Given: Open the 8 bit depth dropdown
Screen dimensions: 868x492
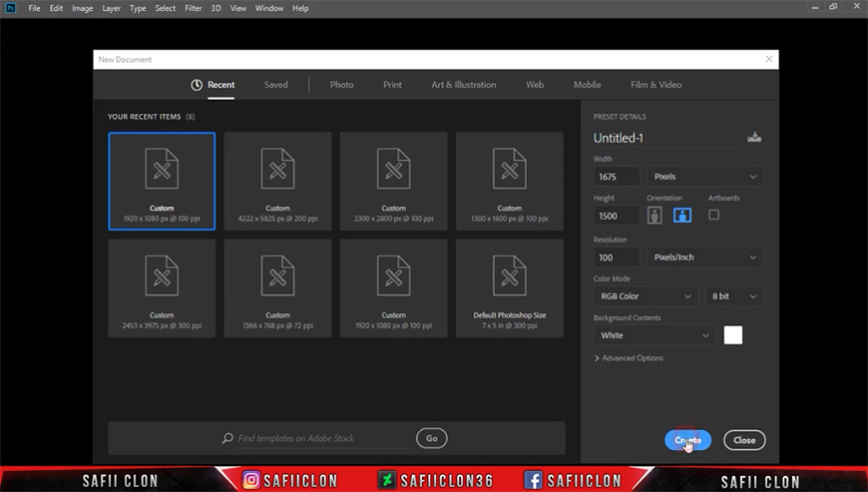Looking at the screenshot, I should 734,296.
